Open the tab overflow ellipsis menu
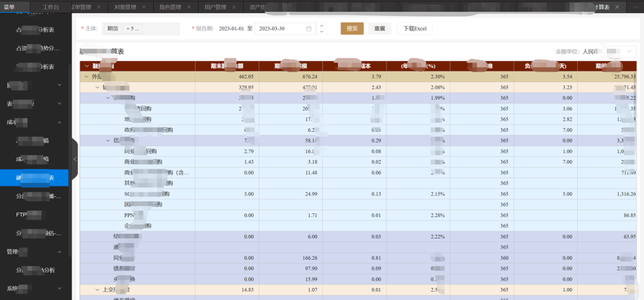 click(636, 7)
